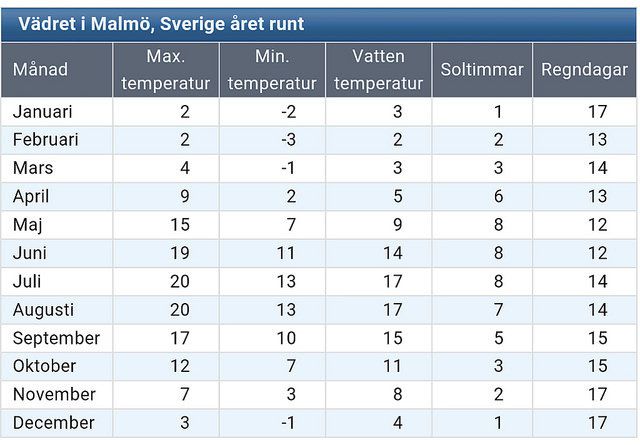This screenshot has height=445, width=640.
Task: Click the Februari row label
Action: 57,140
